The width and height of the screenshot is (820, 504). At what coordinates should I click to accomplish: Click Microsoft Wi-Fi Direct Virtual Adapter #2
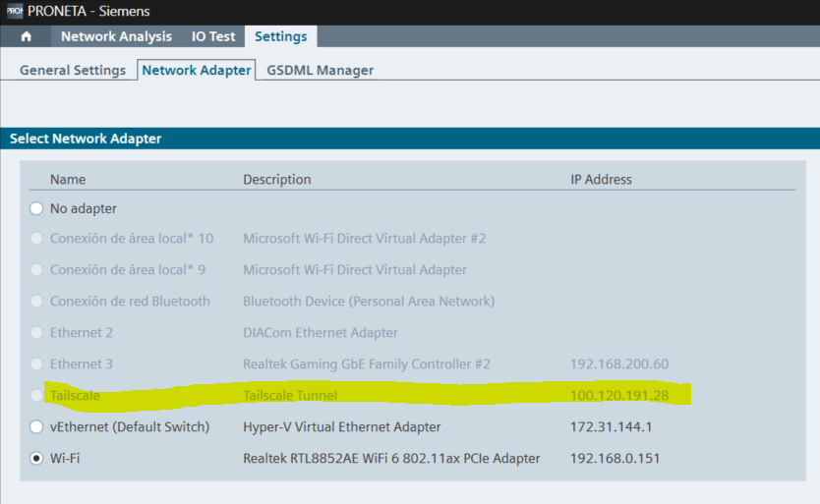364,239
